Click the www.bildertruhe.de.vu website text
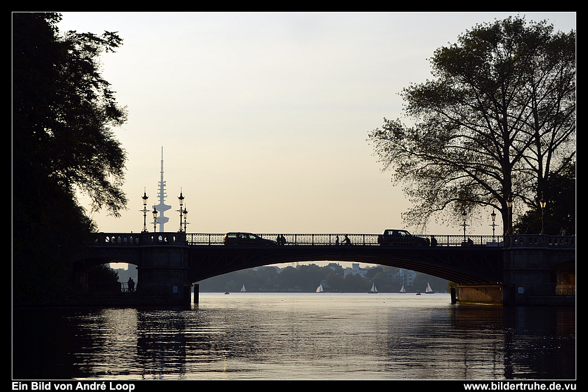 (519, 386)
